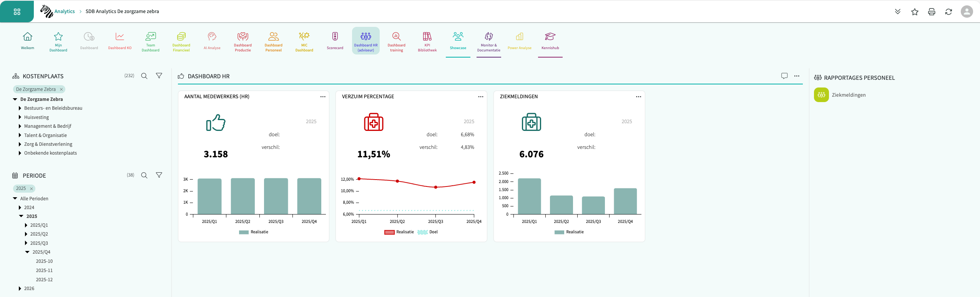
Task: Open options menu of Ziekmeldingen card
Action: pos(638,97)
